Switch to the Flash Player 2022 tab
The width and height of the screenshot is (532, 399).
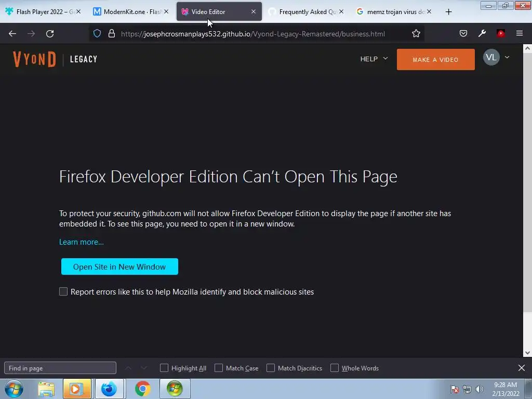point(43,11)
